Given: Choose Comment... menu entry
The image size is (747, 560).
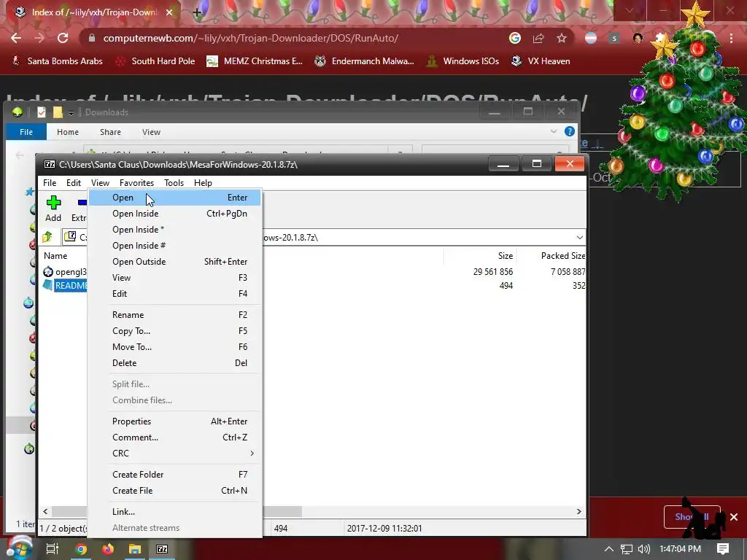Looking at the screenshot, I should (x=175, y=437).
